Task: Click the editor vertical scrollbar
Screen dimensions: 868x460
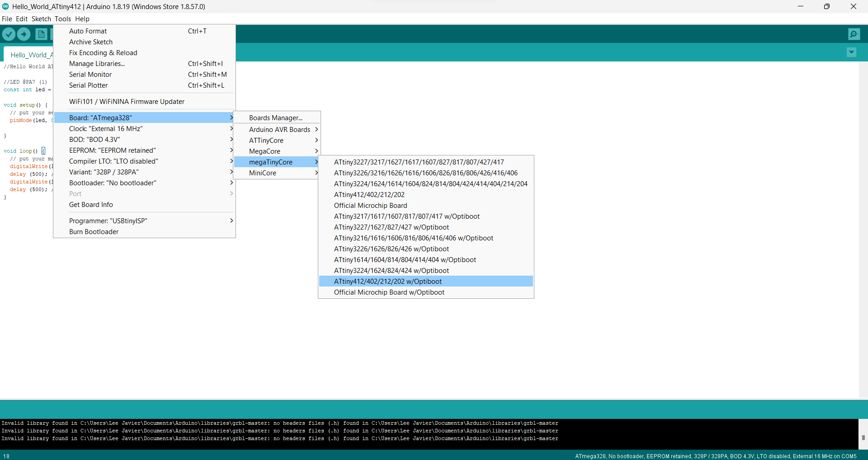Action: point(863,230)
